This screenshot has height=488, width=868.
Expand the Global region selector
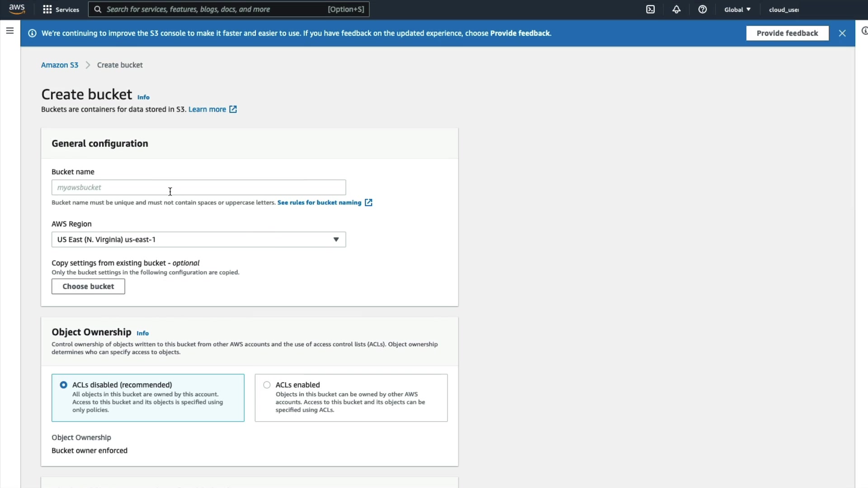[x=737, y=9]
